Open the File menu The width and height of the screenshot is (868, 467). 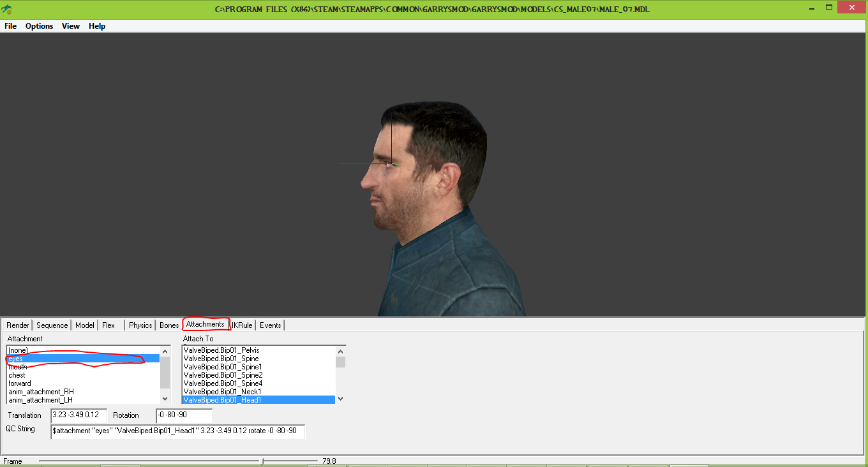click(10, 26)
